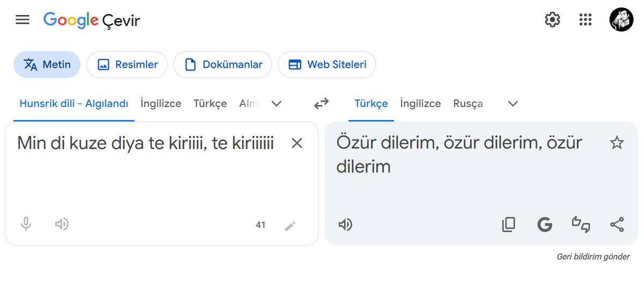Open the settings gear
644x281 pixels.
point(552,20)
